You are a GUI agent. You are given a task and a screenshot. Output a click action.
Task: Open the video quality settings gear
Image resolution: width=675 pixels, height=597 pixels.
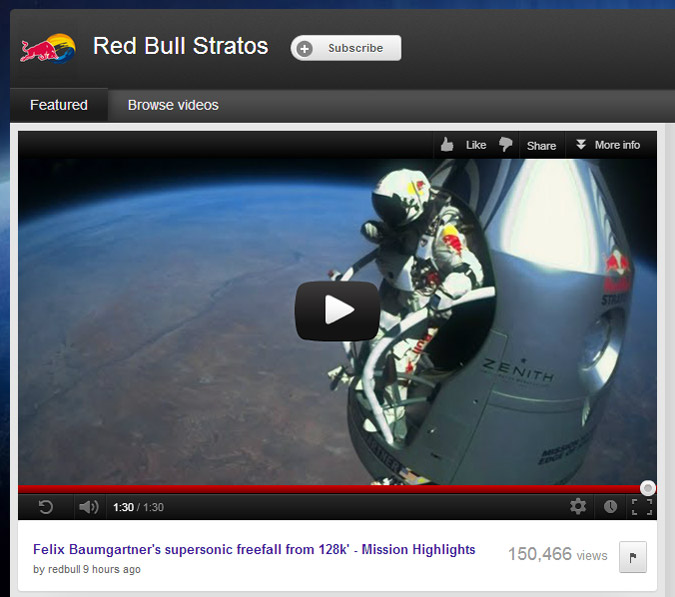578,507
